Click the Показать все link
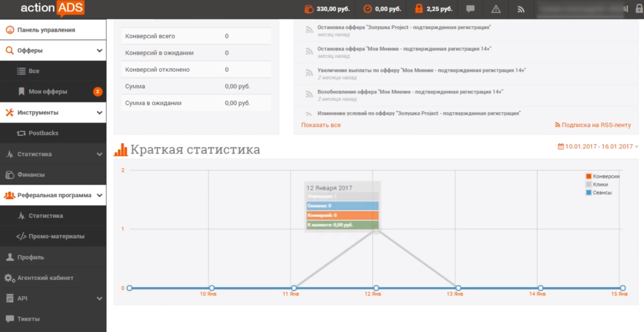 [321, 125]
